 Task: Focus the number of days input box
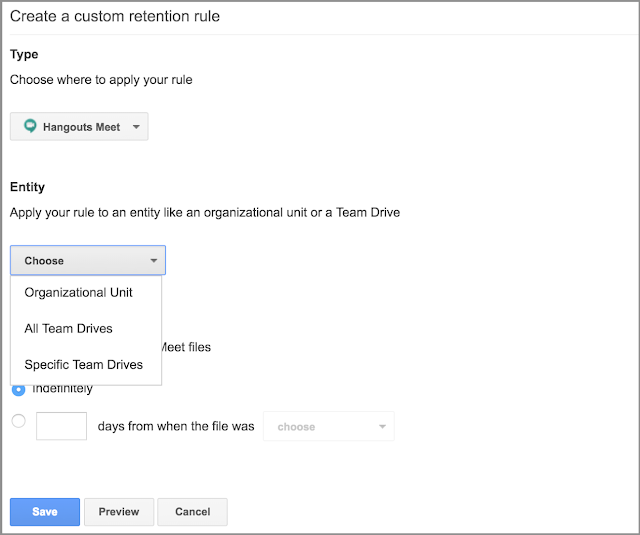pyautogui.click(x=61, y=426)
